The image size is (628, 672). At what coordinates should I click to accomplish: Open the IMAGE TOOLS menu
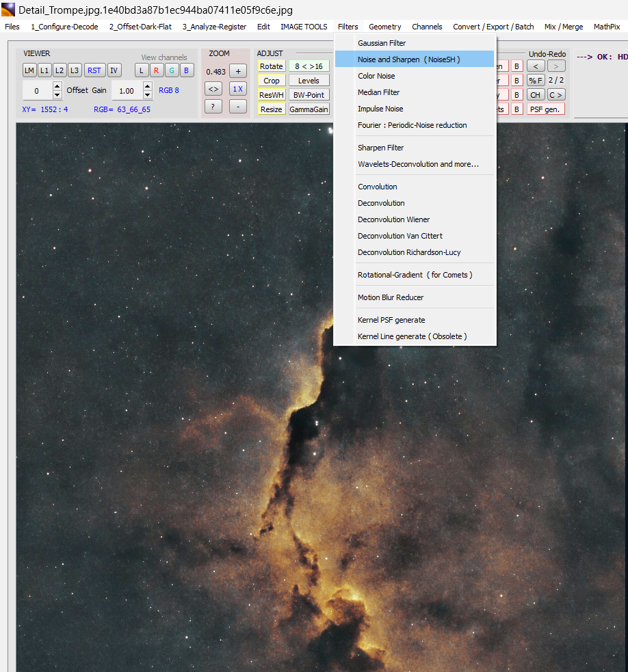[x=304, y=27]
